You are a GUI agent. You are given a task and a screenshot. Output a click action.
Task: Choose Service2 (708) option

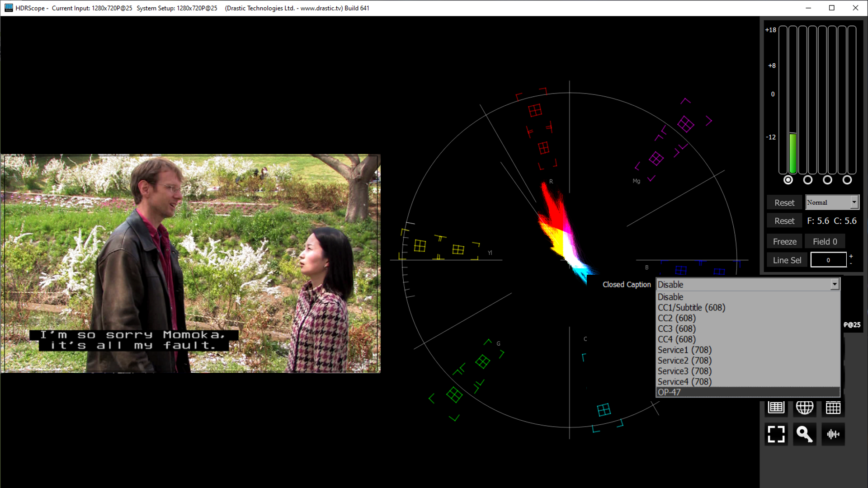tap(748, 361)
